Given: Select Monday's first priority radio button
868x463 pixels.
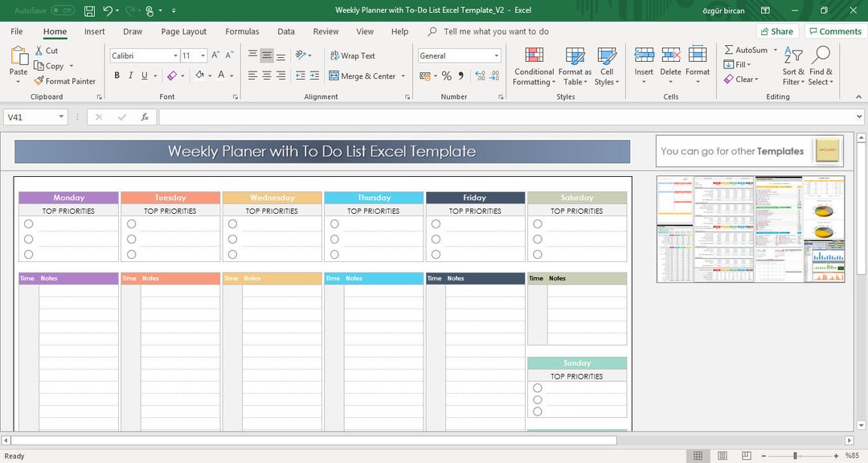Looking at the screenshot, I should click(29, 223).
